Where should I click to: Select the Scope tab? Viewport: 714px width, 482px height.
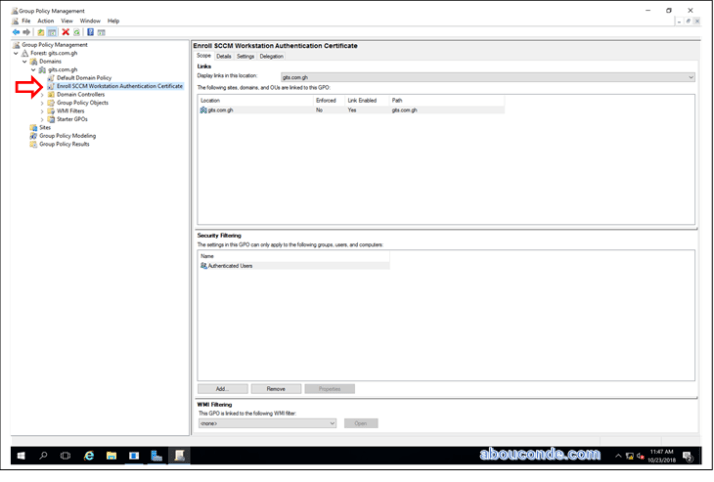pyautogui.click(x=204, y=56)
